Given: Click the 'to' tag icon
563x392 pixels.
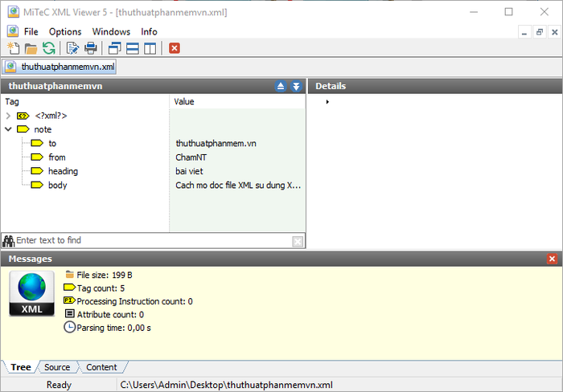Looking at the screenshot, I should tap(37, 143).
